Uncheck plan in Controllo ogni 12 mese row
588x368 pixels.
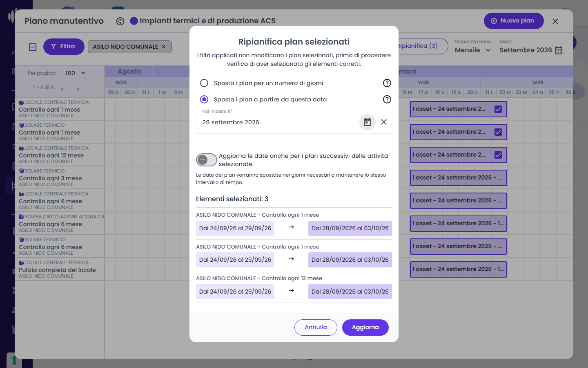pos(498,155)
